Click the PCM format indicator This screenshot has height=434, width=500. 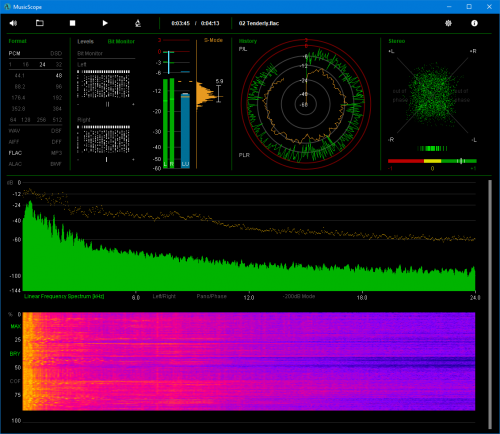(x=14, y=53)
